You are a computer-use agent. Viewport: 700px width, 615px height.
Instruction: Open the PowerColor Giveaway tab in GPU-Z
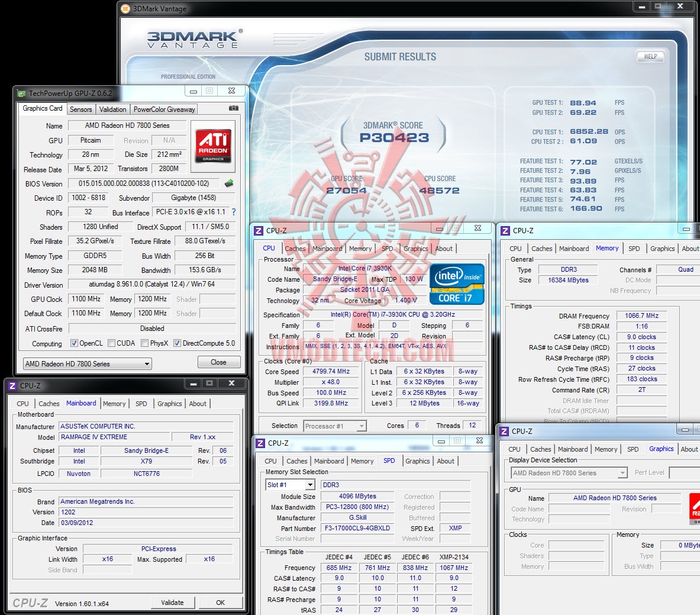(164, 110)
